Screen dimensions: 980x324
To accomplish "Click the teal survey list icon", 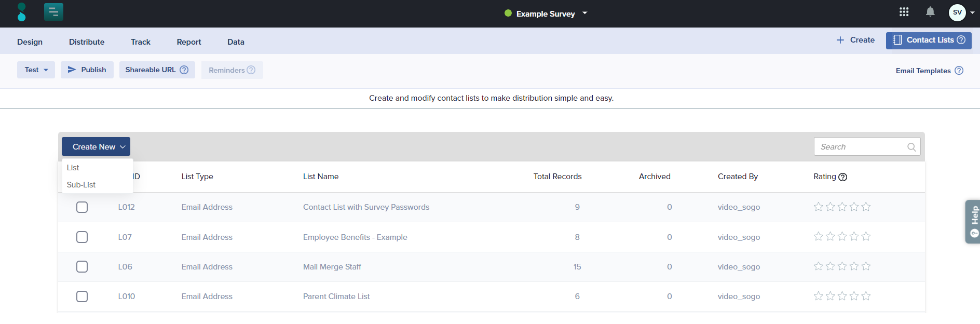I will tap(53, 12).
